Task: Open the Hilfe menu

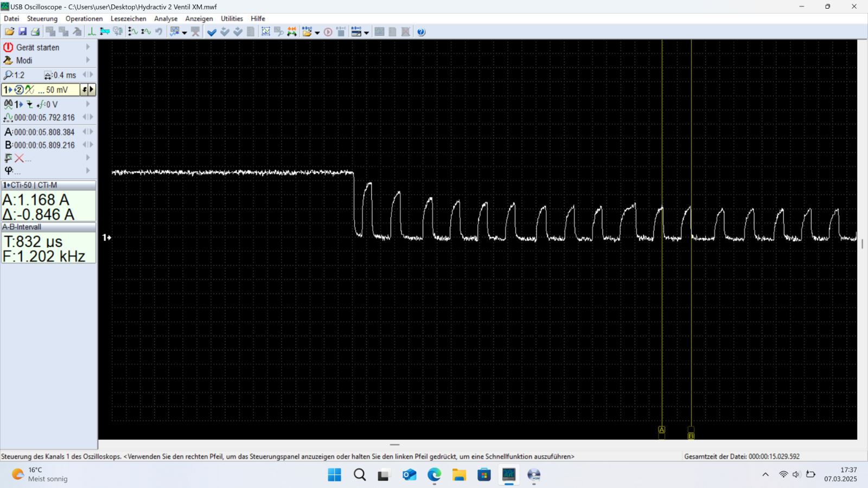Action: tap(258, 18)
